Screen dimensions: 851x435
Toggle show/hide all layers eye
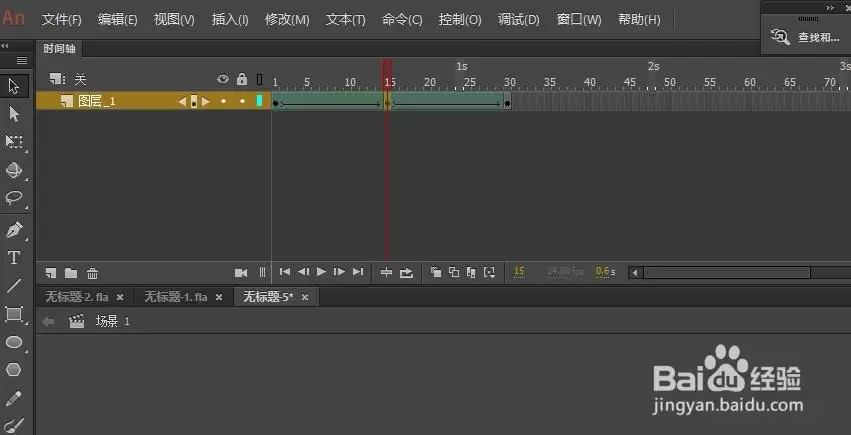tap(223, 79)
